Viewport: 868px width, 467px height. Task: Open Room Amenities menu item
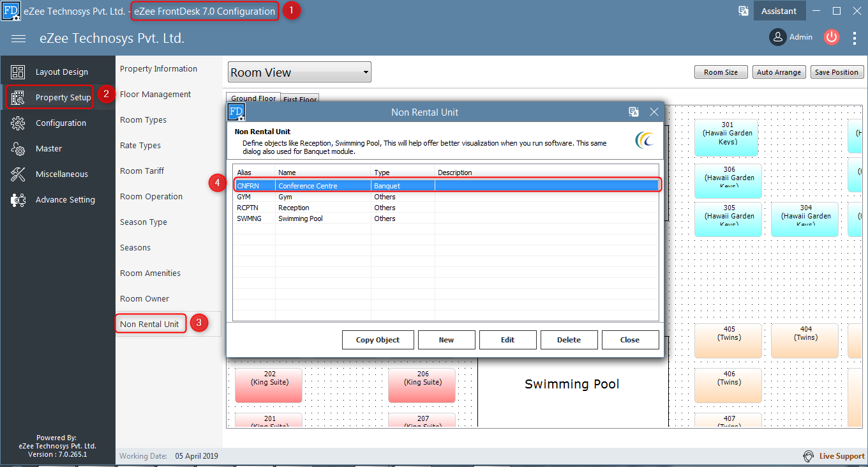151,273
